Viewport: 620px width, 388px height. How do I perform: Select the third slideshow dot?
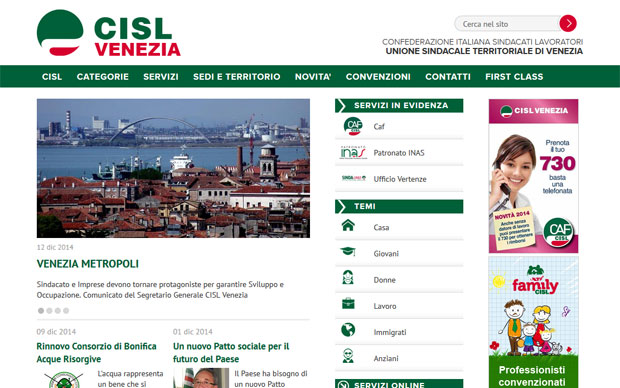click(x=58, y=311)
